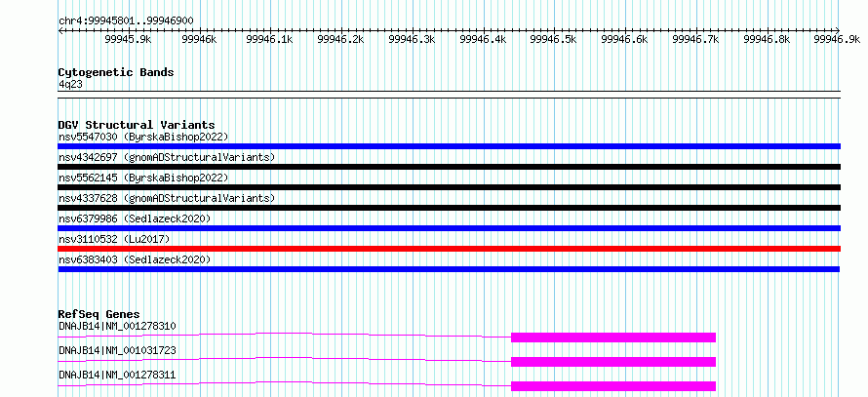The height and width of the screenshot is (397, 868).
Task: Open transcript DNAJB14|NM_001278311 label
Action: point(117,375)
